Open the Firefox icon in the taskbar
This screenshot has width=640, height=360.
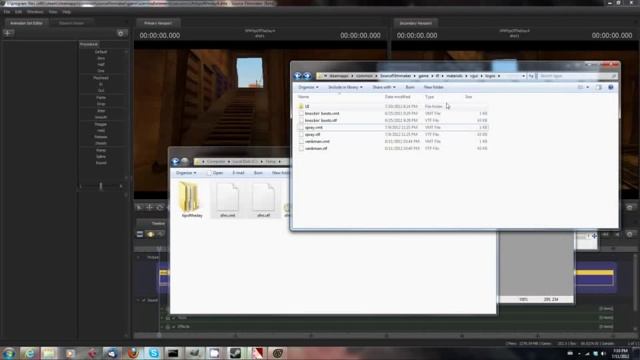coord(133,353)
